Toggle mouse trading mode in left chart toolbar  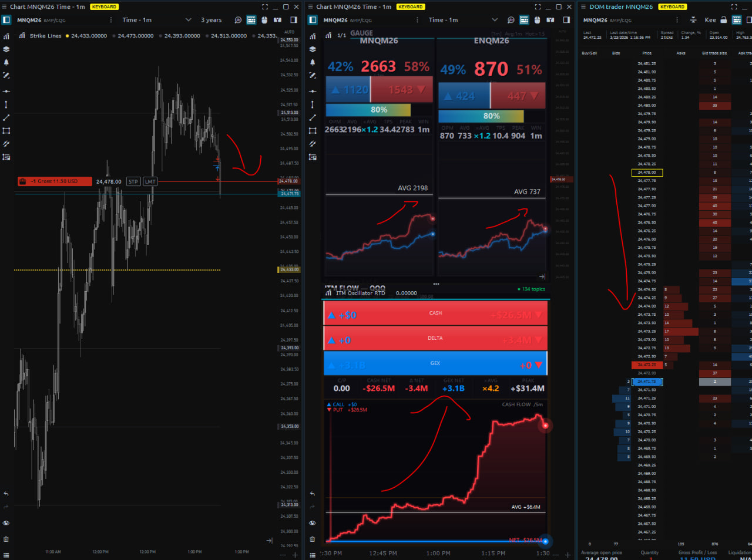click(x=264, y=20)
